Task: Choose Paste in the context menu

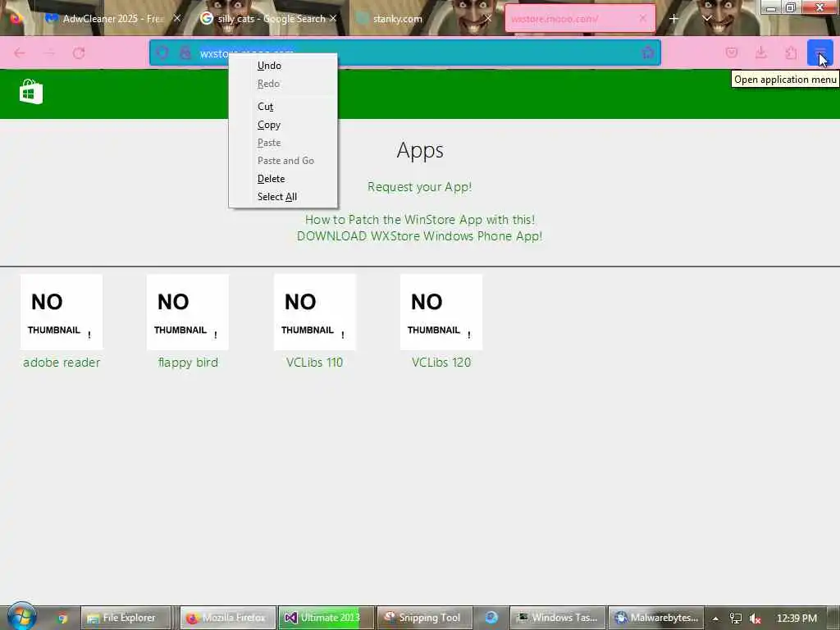Action: [283, 143]
